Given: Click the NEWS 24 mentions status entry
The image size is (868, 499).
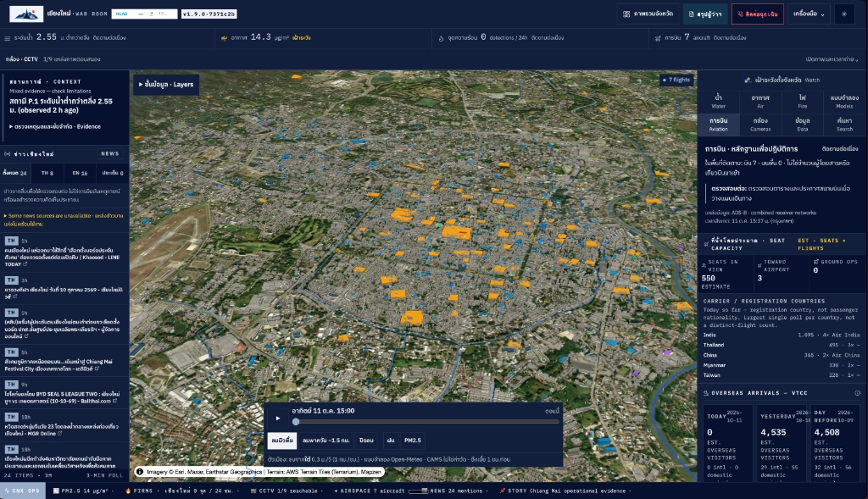Looking at the screenshot, I should coord(457,491).
